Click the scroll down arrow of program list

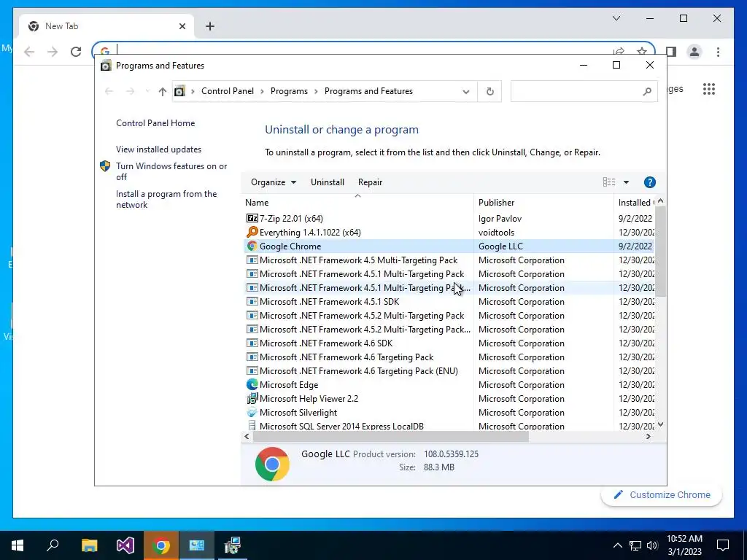click(x=660, y=424)
